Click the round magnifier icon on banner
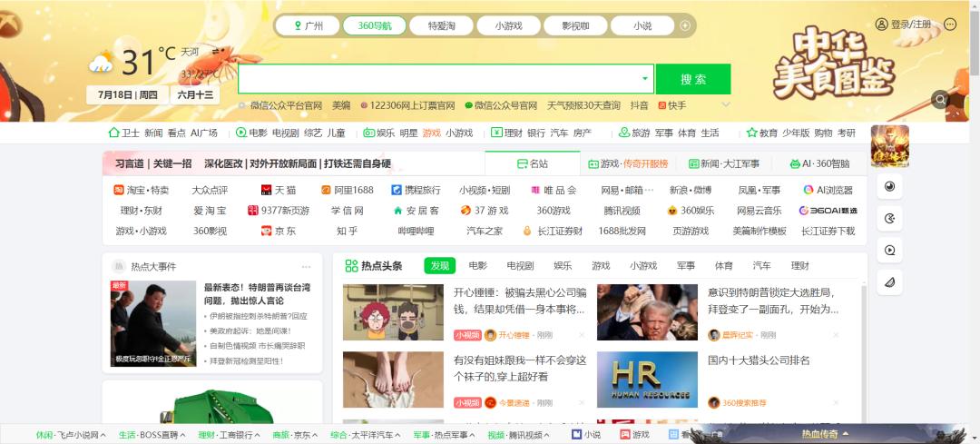Image resolution: width=980 pixels, height=444 pixels. tap(940, 100)
